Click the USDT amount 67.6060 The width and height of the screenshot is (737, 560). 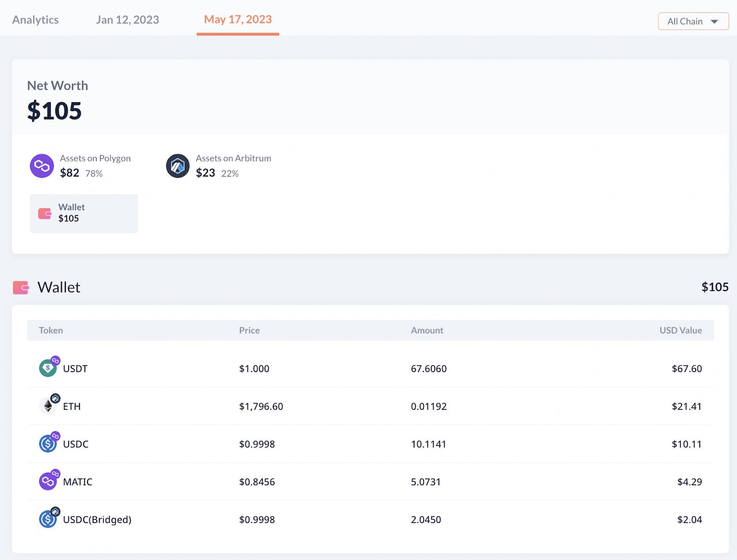click(428, 368)
